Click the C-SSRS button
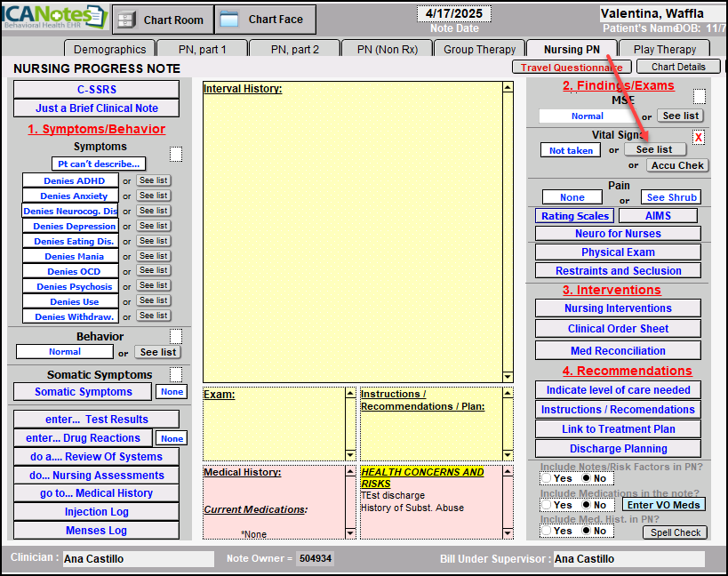 pyautogui.click(x=96, y=90)
